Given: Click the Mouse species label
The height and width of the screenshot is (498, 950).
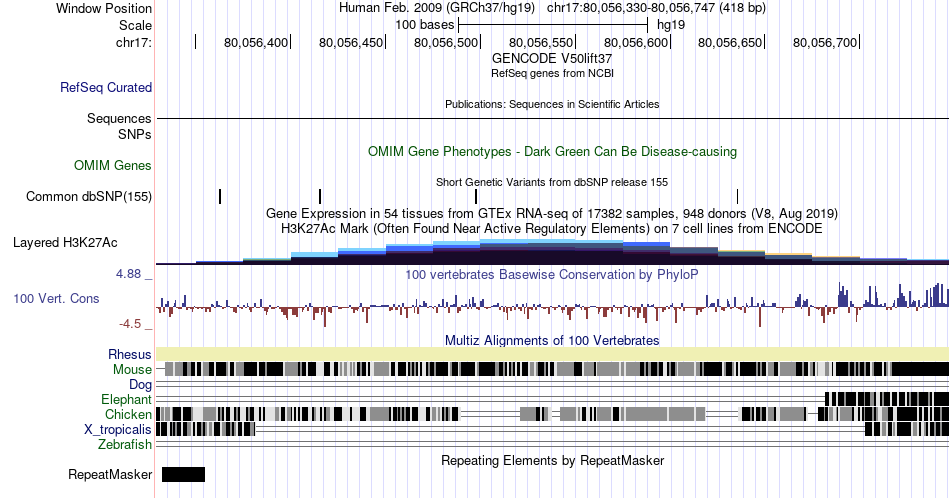Looking at the screenshot, I should [x=132, y=370].
